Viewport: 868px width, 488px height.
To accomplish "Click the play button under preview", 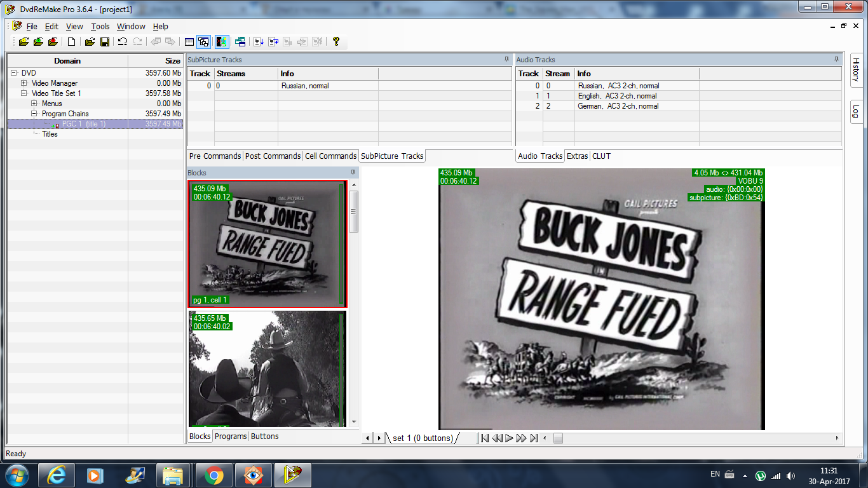I will pos(509,438).
